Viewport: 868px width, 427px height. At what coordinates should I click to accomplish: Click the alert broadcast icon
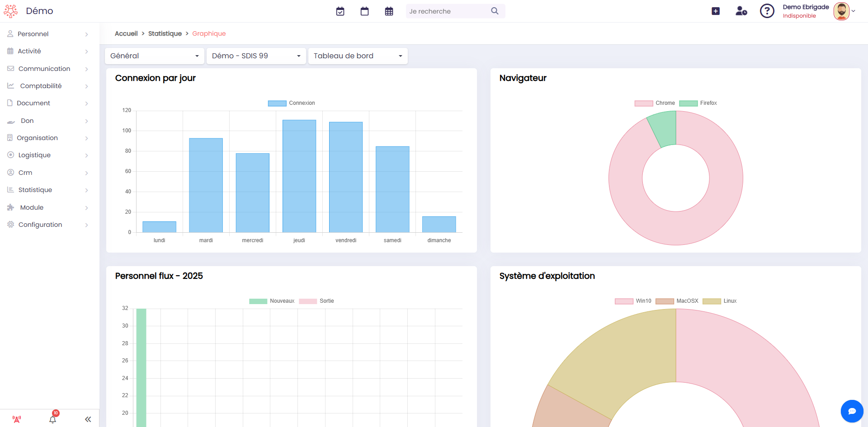point(17,419)
